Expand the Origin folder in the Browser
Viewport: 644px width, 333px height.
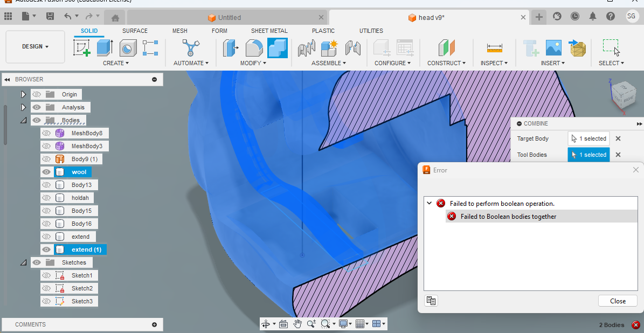coord(23,94)
